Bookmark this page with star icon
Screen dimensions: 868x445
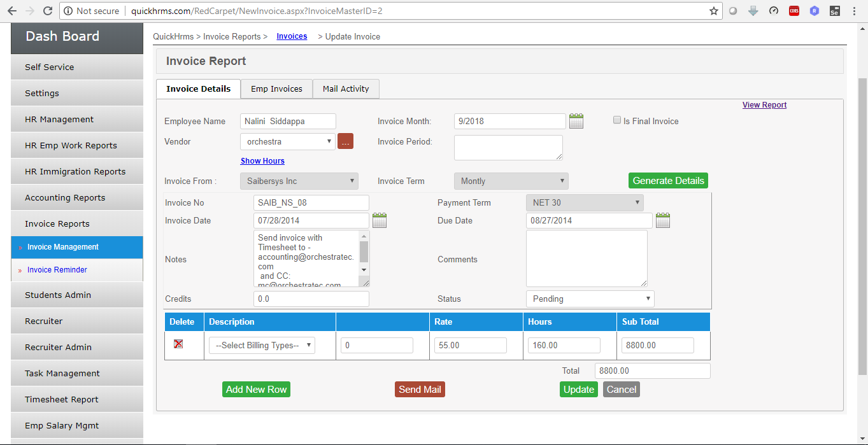coord(714,11)
